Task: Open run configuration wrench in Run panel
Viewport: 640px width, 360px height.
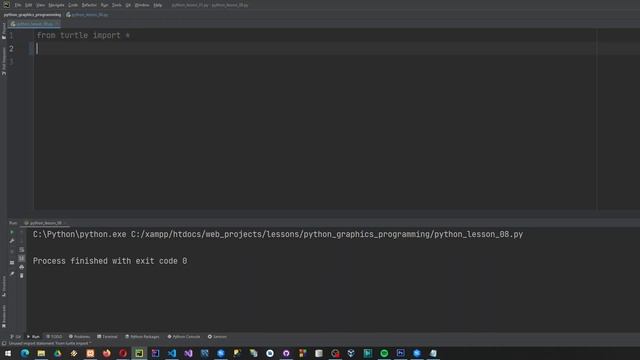Action: tap(12, 241)
